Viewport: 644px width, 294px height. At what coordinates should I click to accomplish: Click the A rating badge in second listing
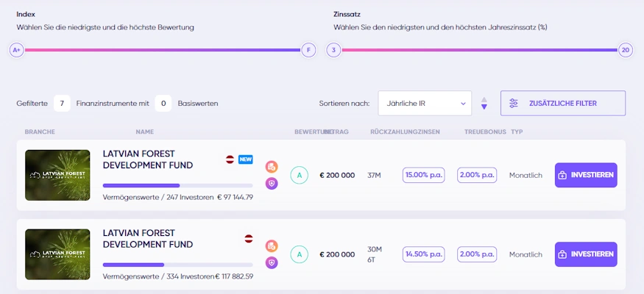click(299, 254)
